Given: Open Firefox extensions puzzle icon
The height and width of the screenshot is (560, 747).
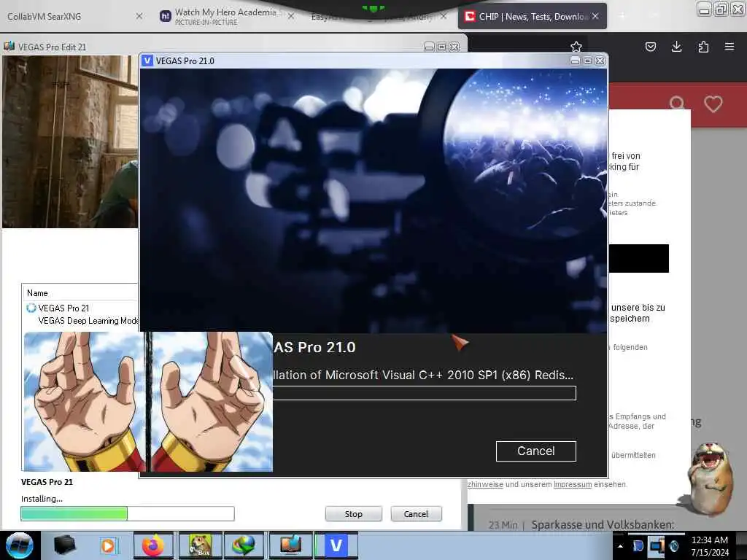Looking at the screenshot, I should click(703, 47).
